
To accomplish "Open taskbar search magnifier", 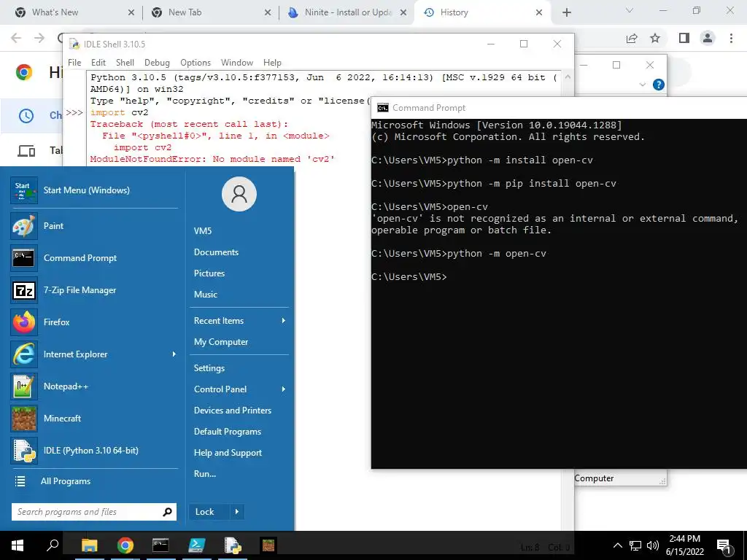I will click(x=53, y=545).
